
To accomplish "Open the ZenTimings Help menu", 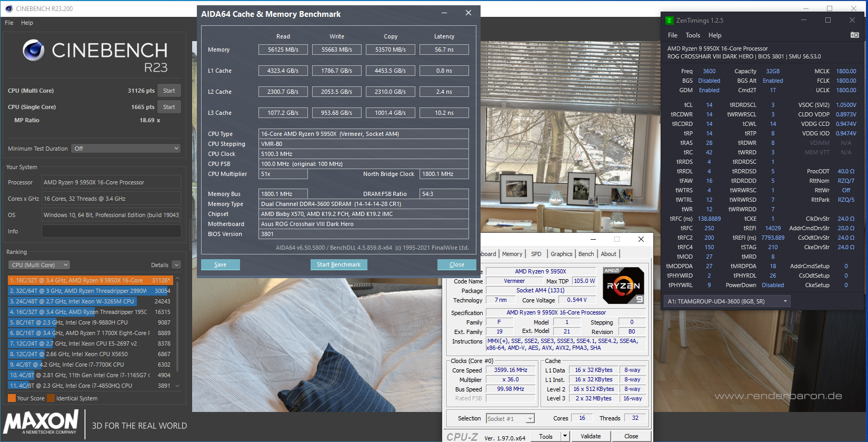I will tap(715, 35).
